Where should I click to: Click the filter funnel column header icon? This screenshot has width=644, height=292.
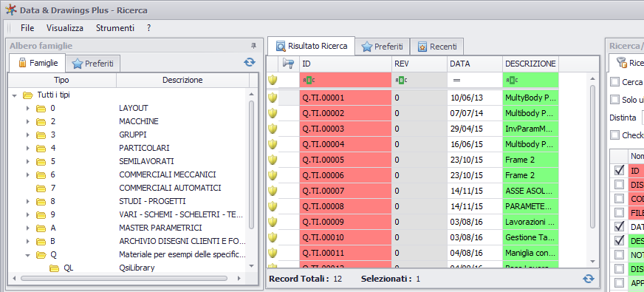(289, 64)
